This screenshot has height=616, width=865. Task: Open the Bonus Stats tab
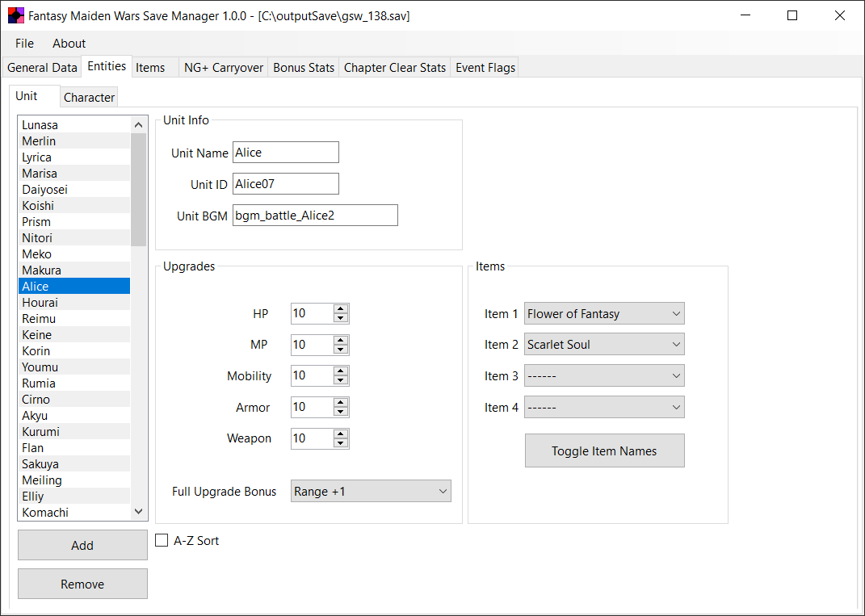pyautogui.click(x=304, y=67)
